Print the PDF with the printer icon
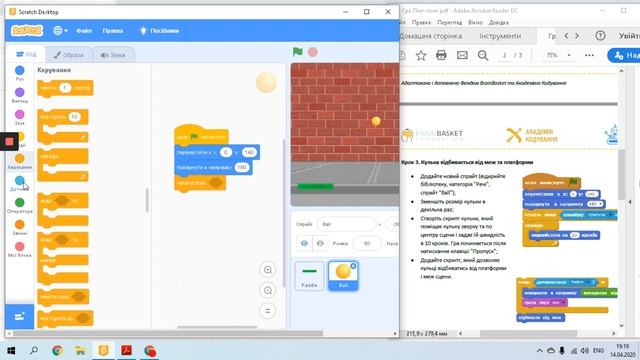This screenshot has width=640, height=360. click(x=441, y=55)
